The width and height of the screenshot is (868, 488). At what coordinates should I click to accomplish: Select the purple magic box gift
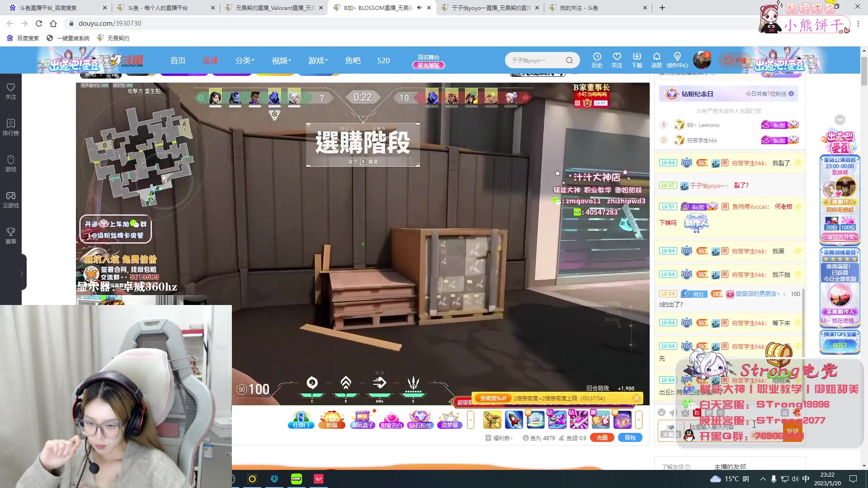(x=622, y=420)
